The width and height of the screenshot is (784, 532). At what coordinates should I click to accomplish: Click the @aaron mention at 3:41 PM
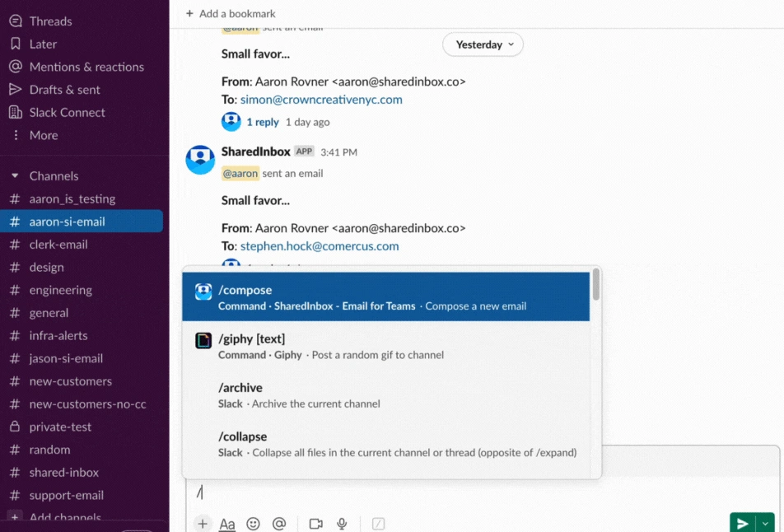[240, 174]
